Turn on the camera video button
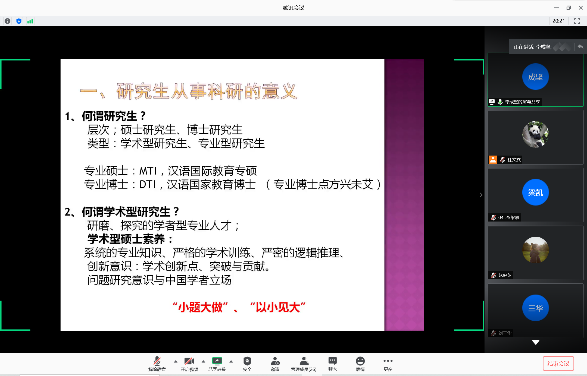The height and width of the screenshot is (376, 587). (x=189, y=362)
